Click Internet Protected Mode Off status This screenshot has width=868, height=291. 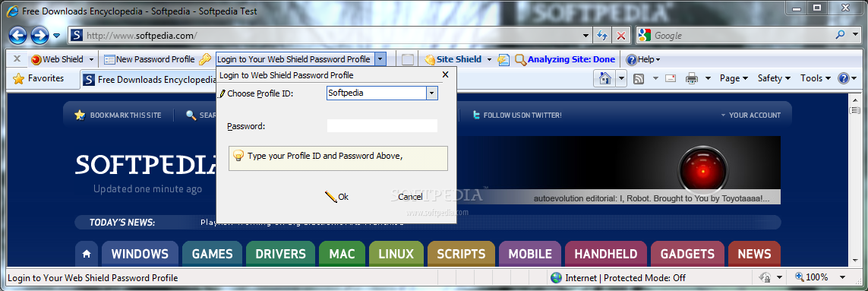[x=618, y=277]
